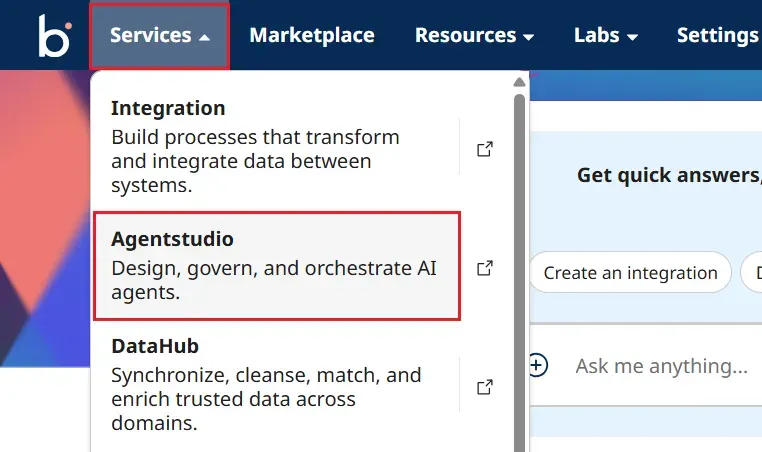The width and height of the screenshot is (762, 452).
Task: Click the caret arrow next to Labs
Action: point(633,37)
